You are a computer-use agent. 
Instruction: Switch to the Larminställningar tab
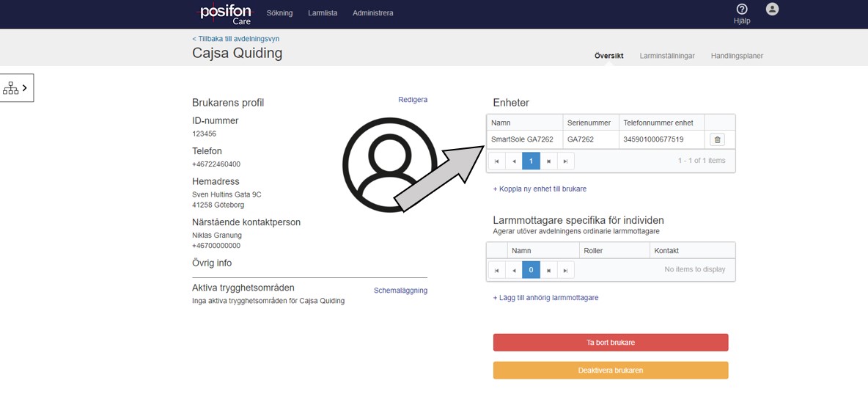click(667, 56)
